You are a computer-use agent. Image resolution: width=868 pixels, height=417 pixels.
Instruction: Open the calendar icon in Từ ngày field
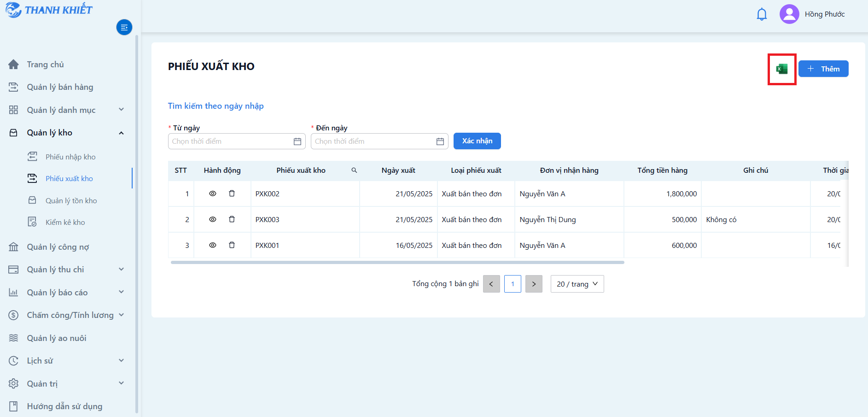[297, 141]
